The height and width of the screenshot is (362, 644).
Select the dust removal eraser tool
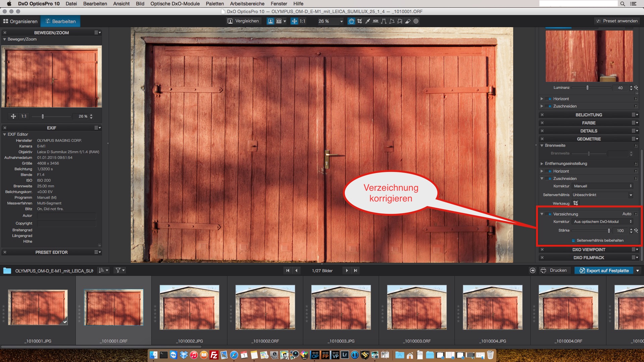[408, 21]
